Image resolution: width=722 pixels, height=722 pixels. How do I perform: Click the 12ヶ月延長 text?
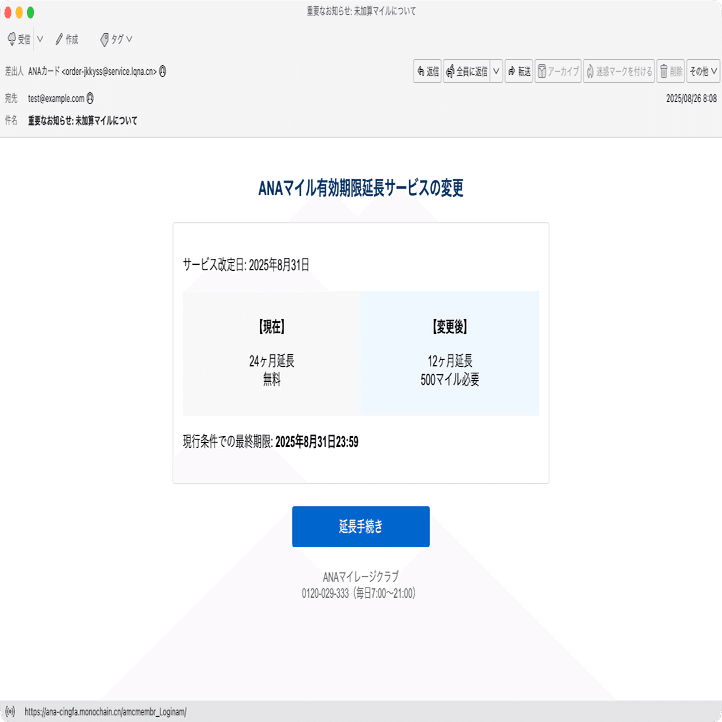[x=450, y=361]
